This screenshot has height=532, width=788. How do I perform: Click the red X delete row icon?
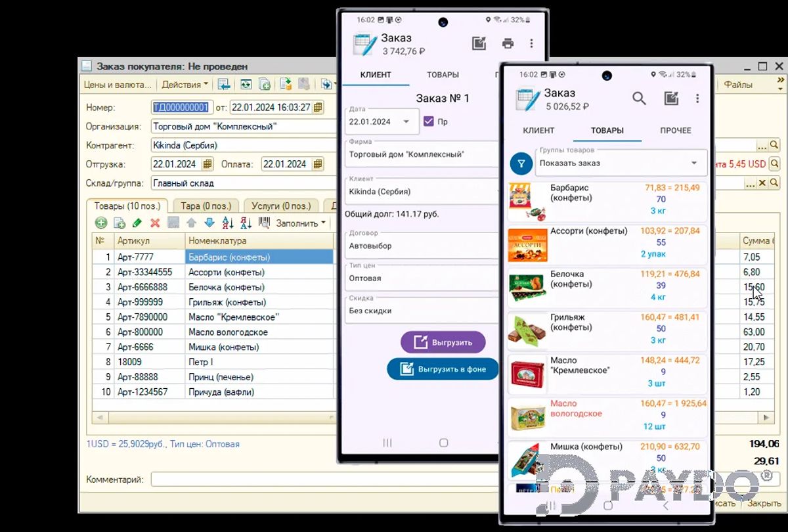(x=155, y=223)
